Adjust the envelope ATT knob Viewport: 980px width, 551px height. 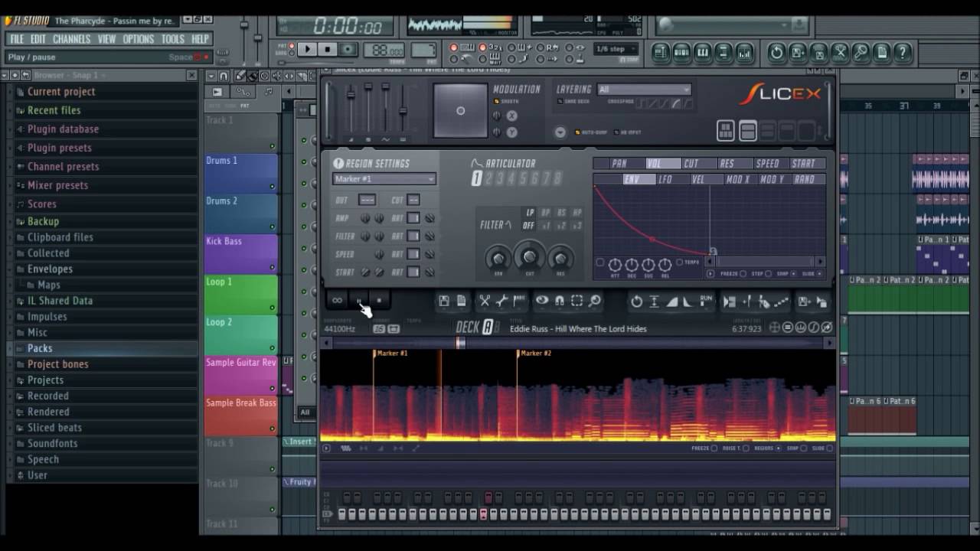(615, 265)
